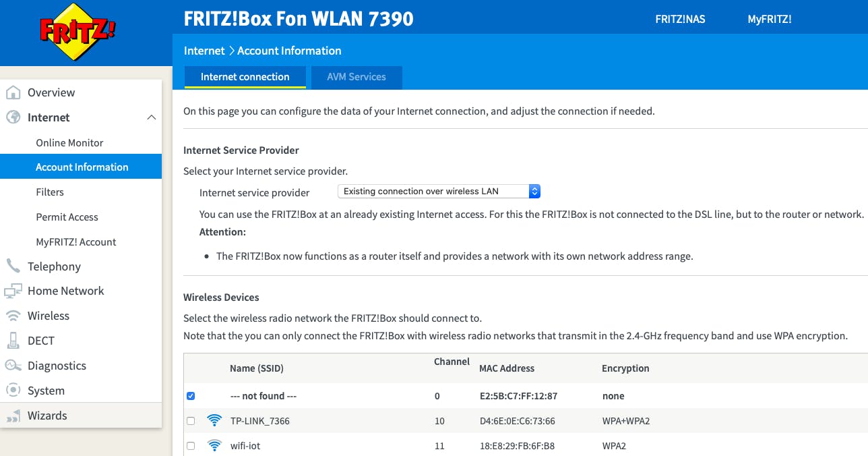Click the Telephony phone icon
Image resolution: width=868 pixels, height=456 pixels.
pos(13,266)
